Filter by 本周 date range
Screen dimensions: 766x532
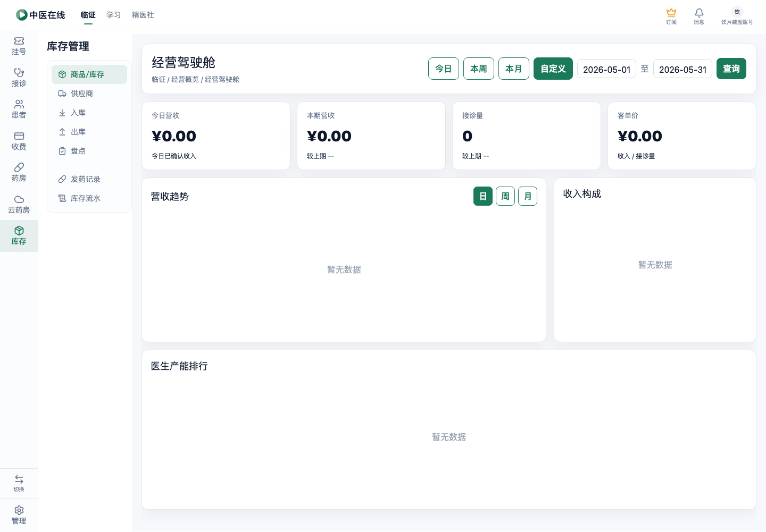(479, 69)
